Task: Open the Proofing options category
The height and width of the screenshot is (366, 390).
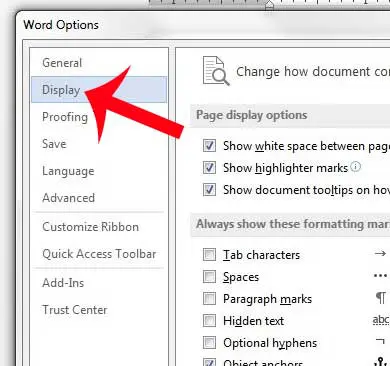Action: click(x=65, y=117)
